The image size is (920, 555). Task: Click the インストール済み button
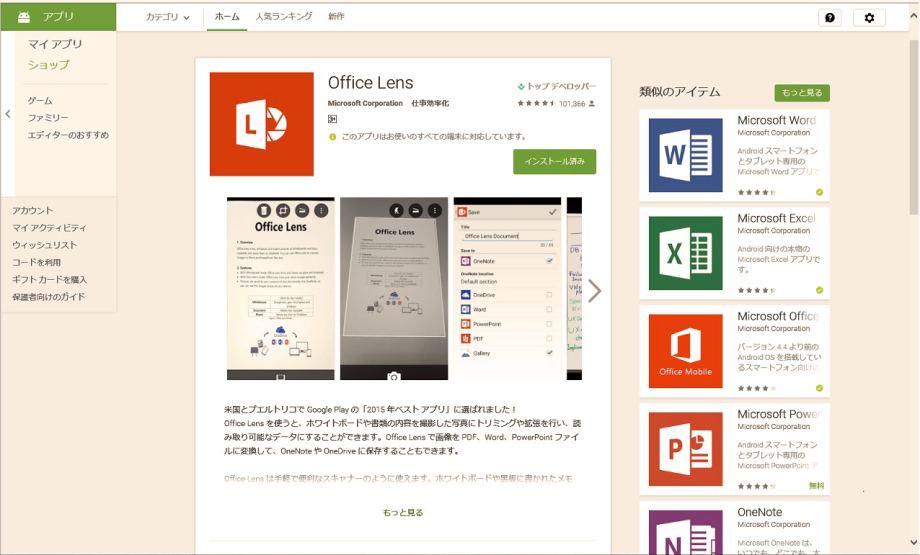554,161
